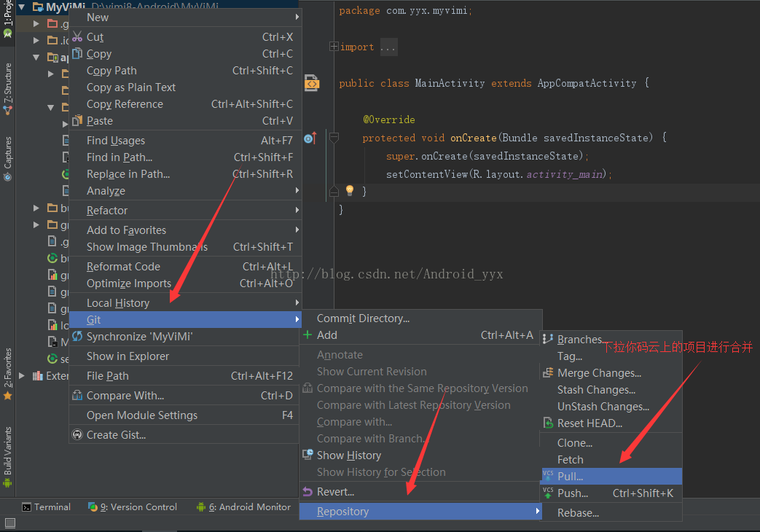
Task: Select File Path menu item
Action: tap(185, 376)
